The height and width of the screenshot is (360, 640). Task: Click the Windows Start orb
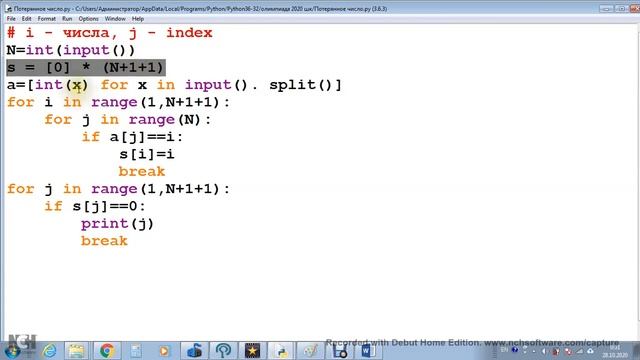(x=13, y=351)
